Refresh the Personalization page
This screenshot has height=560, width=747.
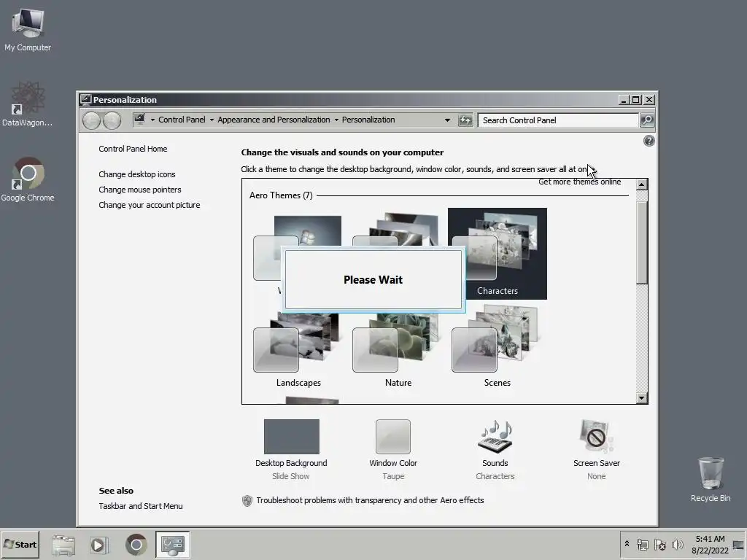[x=465, y=120]
